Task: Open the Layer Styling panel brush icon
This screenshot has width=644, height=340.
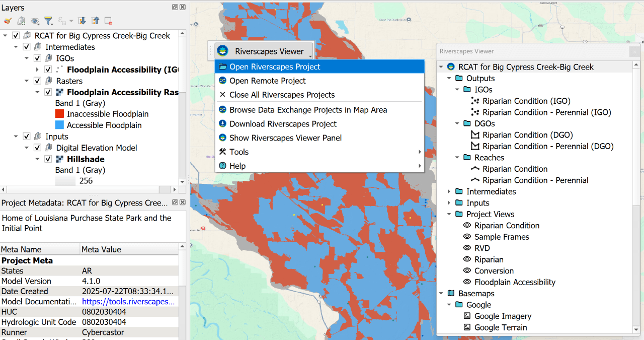Action: pyautogui.click(x=7, y=21)
